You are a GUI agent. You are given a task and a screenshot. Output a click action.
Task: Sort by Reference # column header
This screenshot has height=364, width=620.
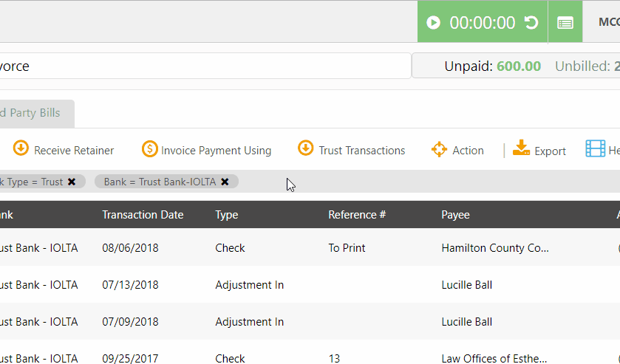[x=357, y=215]
